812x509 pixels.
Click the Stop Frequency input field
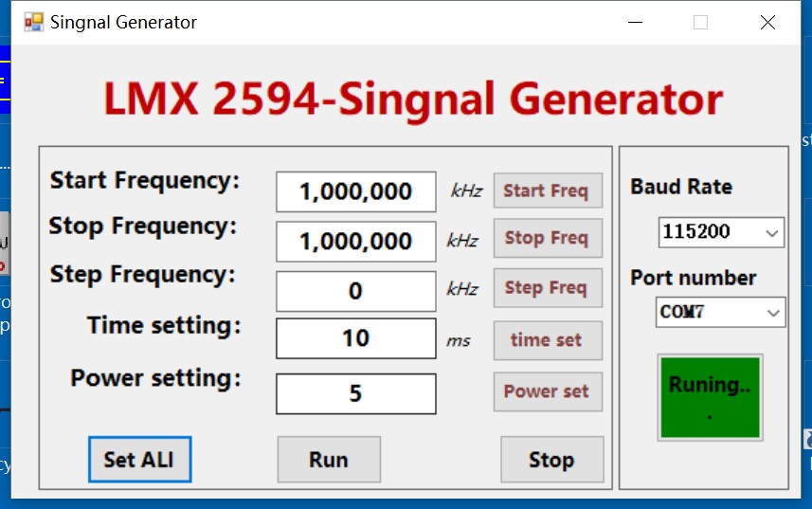[355, 242]
